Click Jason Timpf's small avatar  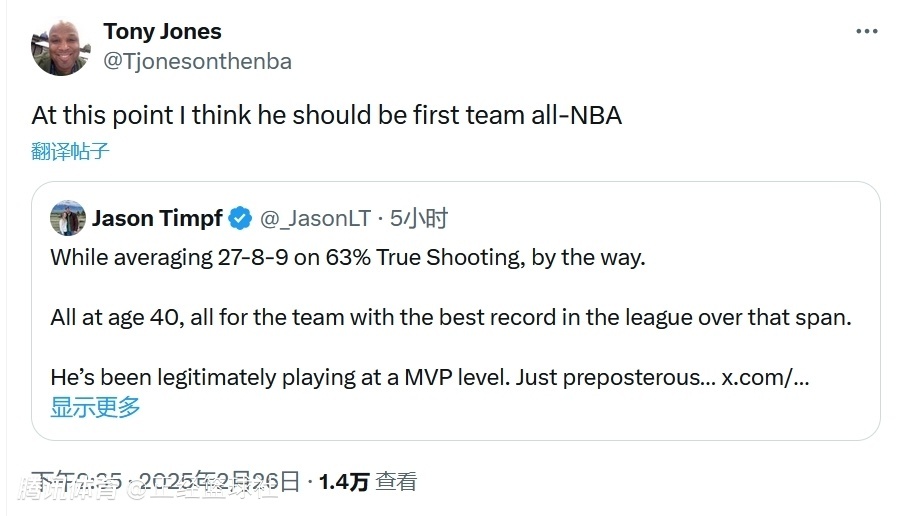pyautogui.click(x=68, y=218)
